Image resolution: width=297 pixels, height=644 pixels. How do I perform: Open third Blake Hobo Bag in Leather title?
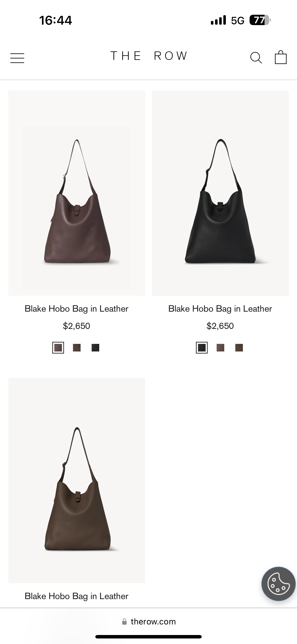tap(76, 596)
